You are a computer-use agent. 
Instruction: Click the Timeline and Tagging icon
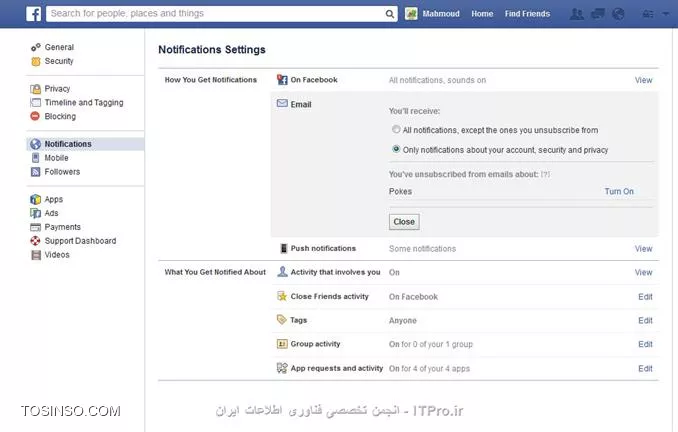pos(35,103)
